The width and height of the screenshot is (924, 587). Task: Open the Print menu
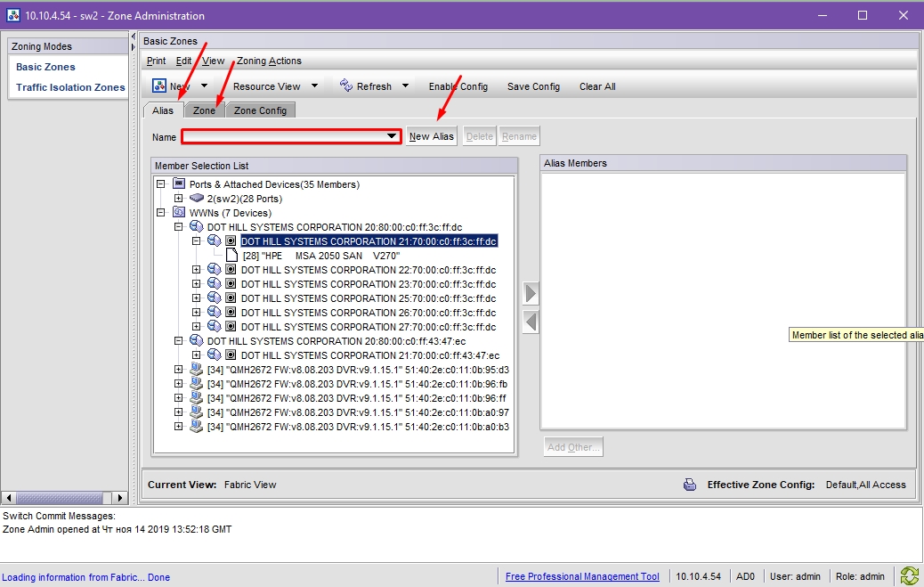pyautogui.click(x=156, y=61)
